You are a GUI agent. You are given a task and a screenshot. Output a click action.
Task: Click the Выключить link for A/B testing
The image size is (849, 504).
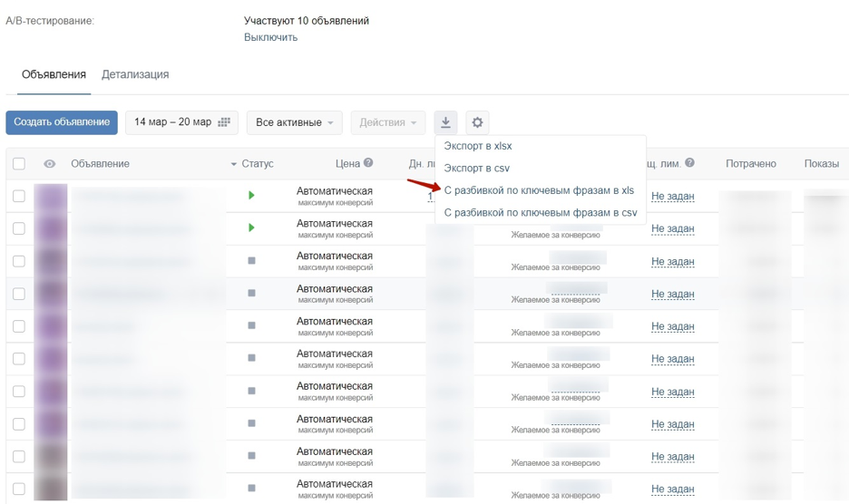pos(270,37)
